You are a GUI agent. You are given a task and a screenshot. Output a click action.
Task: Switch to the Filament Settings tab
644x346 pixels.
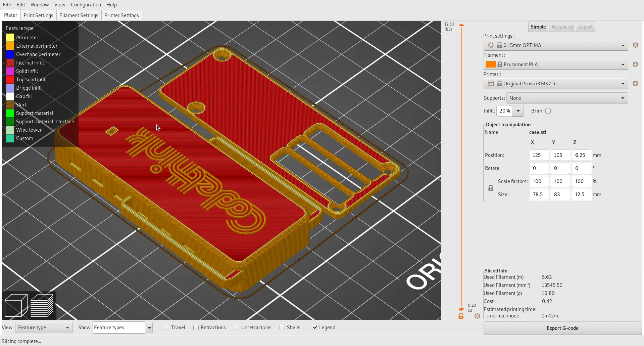tap(79, 15)
